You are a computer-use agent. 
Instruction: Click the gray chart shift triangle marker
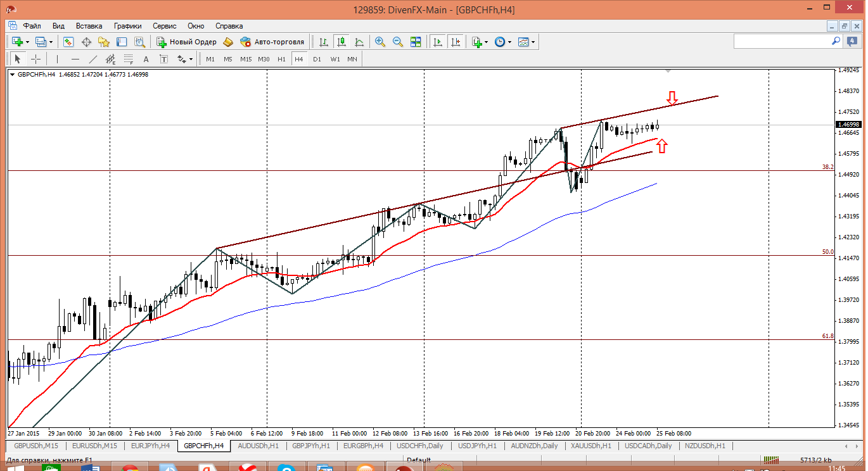coord(668,70)
